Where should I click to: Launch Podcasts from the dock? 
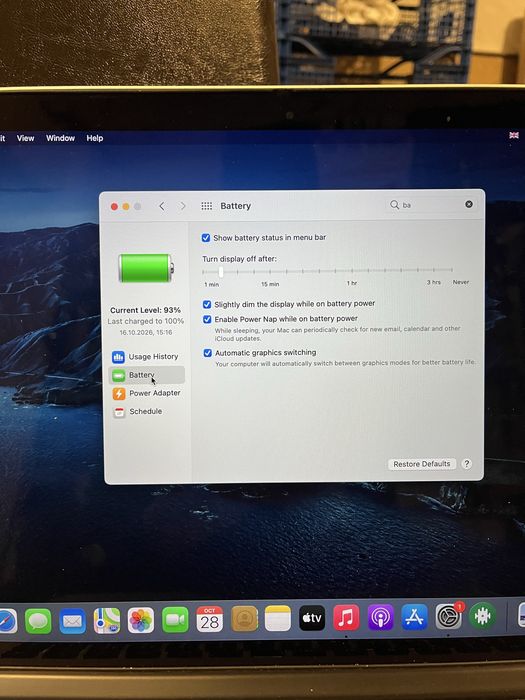[380, 617]
